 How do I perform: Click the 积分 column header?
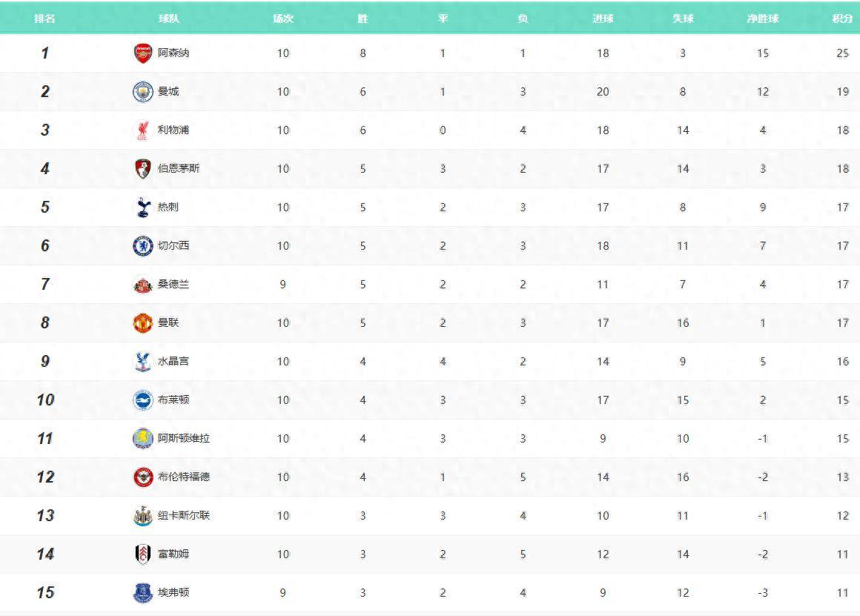(x=842, y=19)
